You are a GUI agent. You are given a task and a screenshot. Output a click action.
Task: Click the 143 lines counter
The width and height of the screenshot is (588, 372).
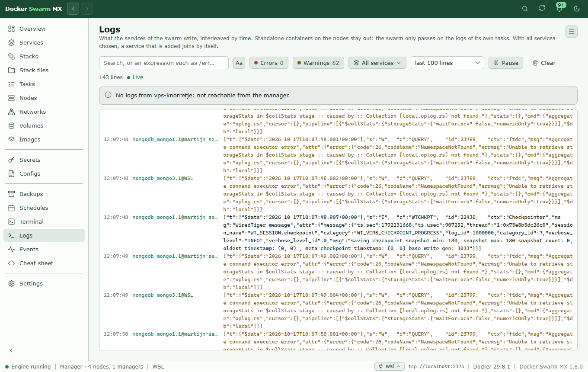111,77
